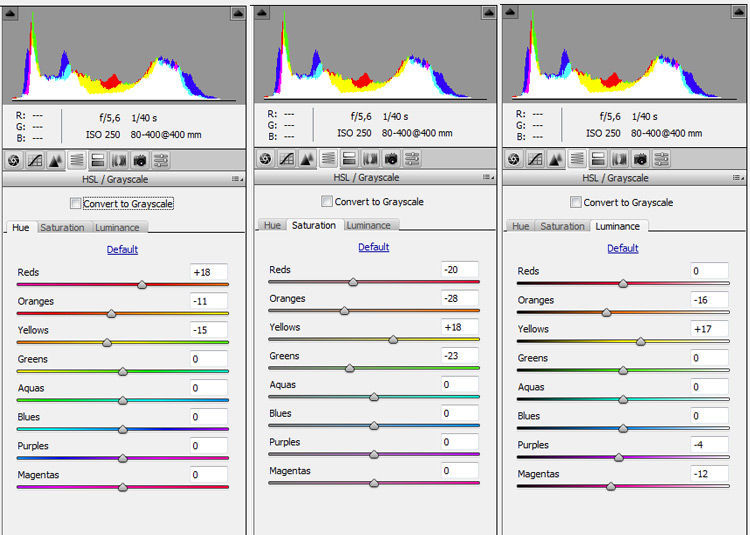Open Tone Curve icon in Luminance-active panel

click(535, 159)
